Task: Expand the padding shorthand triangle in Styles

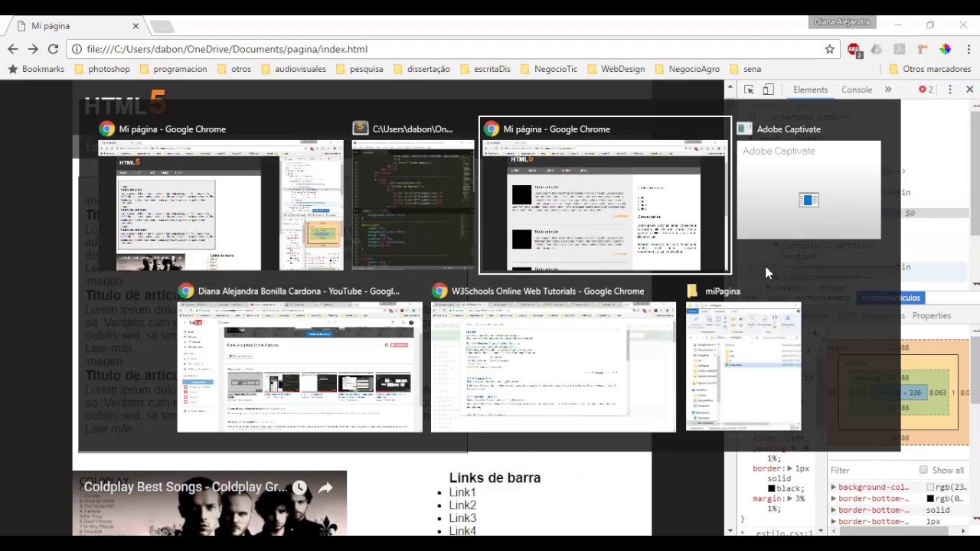Action: (x=789, y=448)
